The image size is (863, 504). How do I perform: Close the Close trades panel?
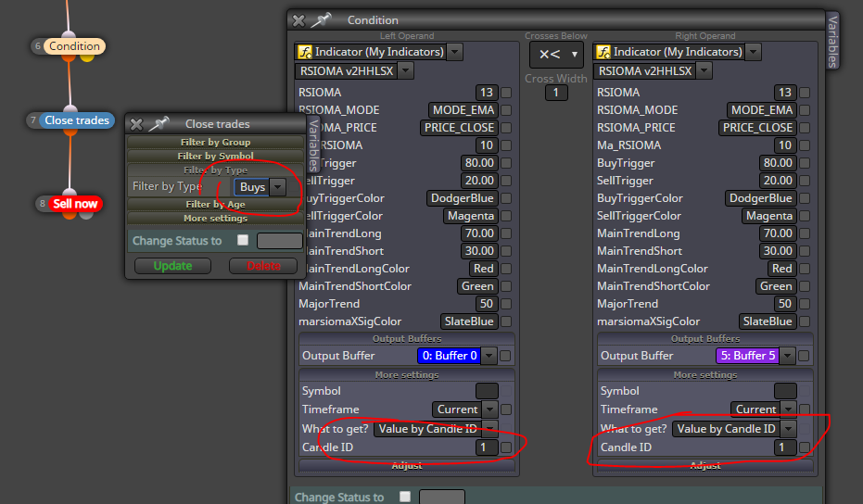[x=136, y=124]
